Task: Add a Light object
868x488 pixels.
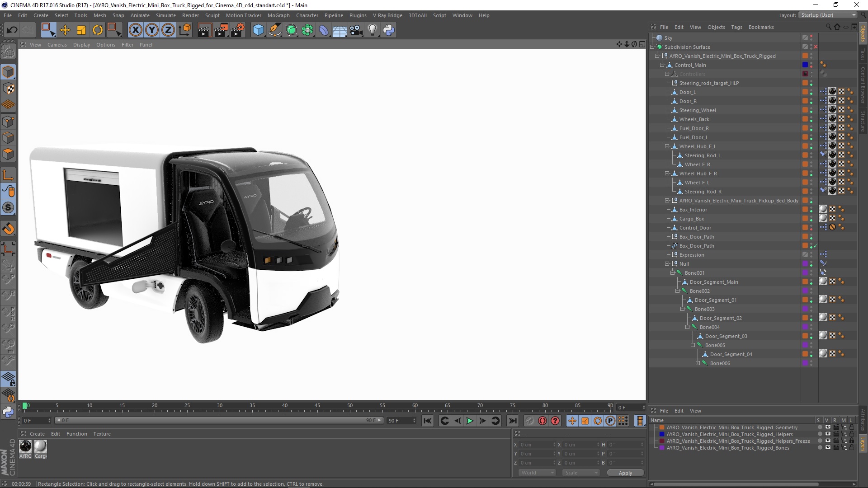Action: pos(373,30)
